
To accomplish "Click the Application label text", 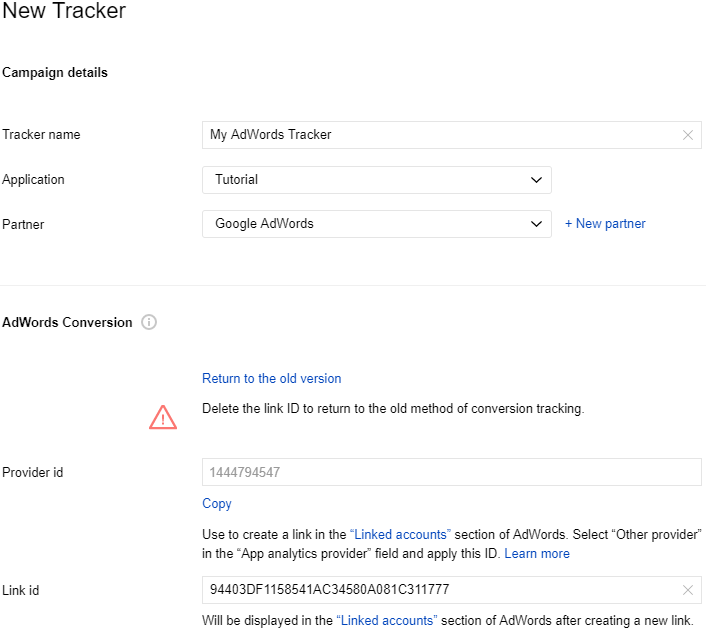I will [x=33, y=180].
